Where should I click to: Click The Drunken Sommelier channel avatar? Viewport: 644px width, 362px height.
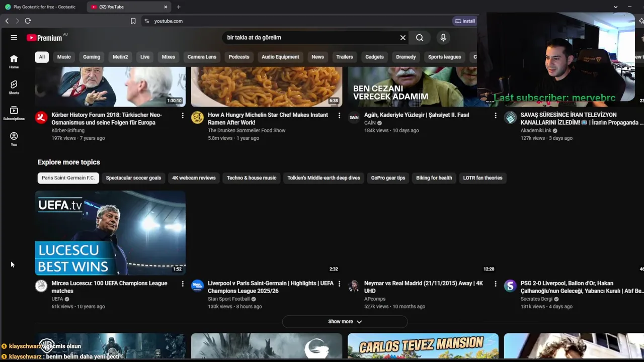coord(198,118)
